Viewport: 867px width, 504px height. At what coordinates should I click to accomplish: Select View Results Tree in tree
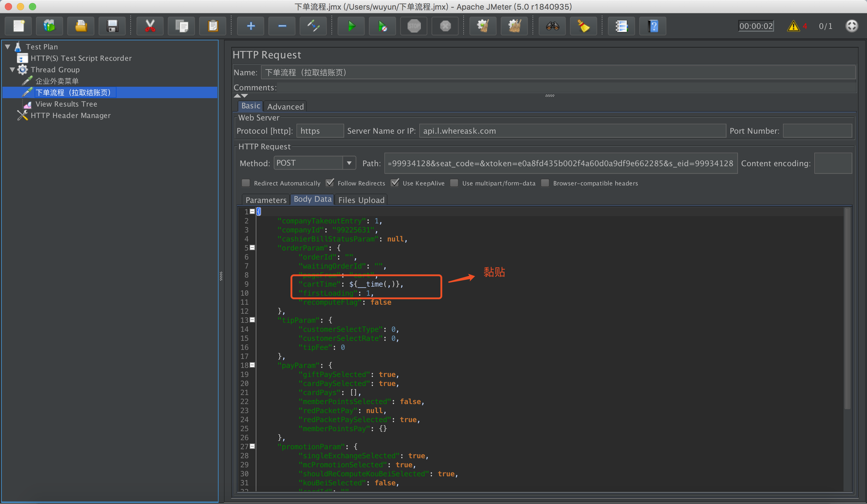(66, 104)
